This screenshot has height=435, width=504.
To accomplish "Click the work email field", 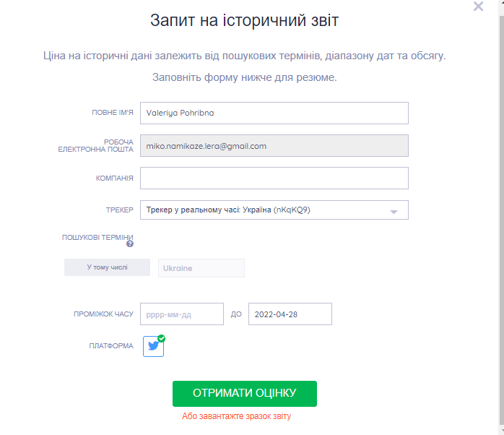I will [x=274, y=146].
